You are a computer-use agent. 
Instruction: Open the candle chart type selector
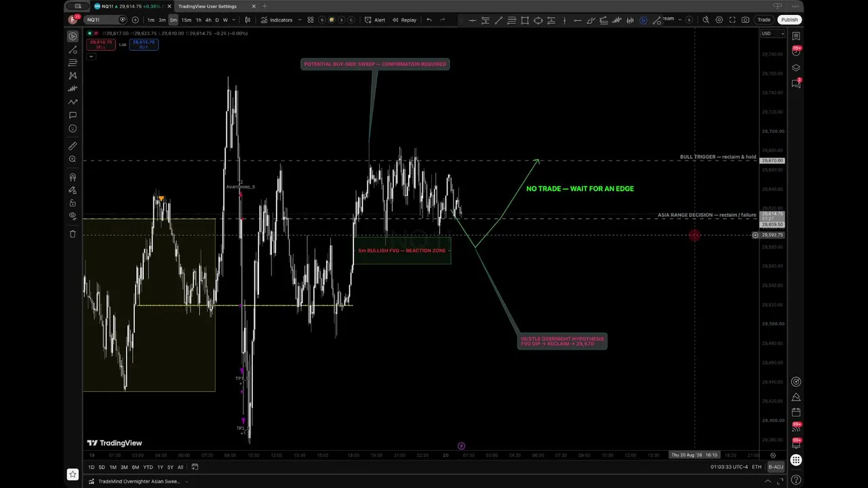click(248, 20)
